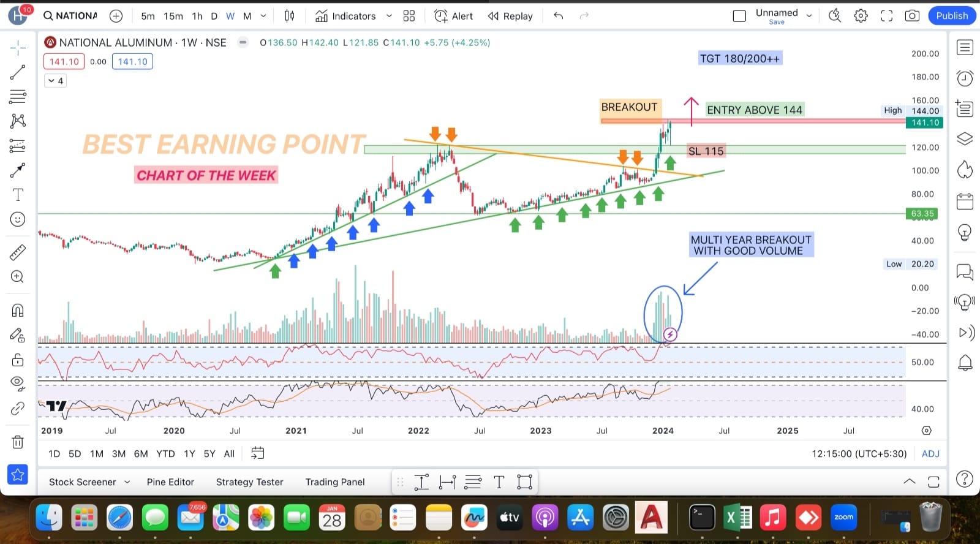Viewport: 980px width, 544px height.
Task: Activate the magnet mode icon
Action: (18, 310)
